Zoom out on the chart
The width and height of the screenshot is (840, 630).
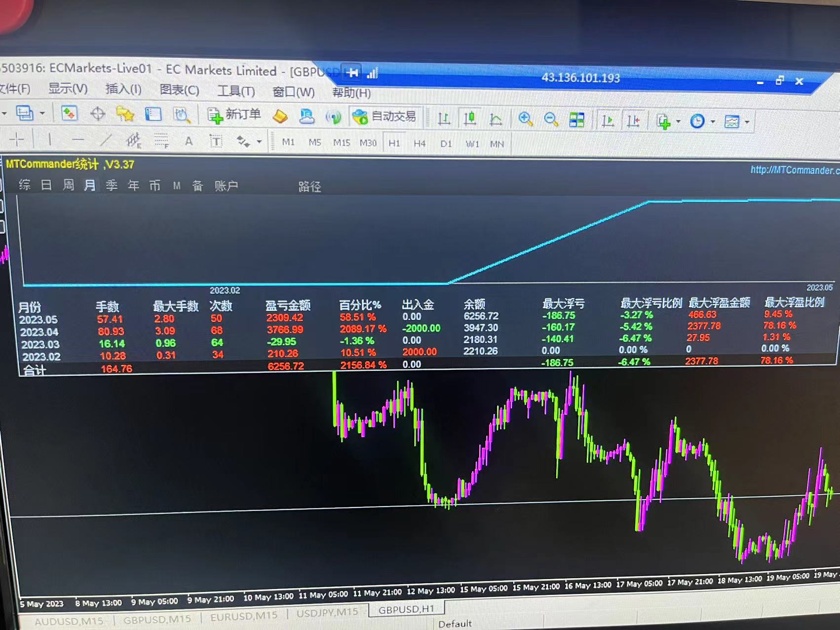point(551,119)
